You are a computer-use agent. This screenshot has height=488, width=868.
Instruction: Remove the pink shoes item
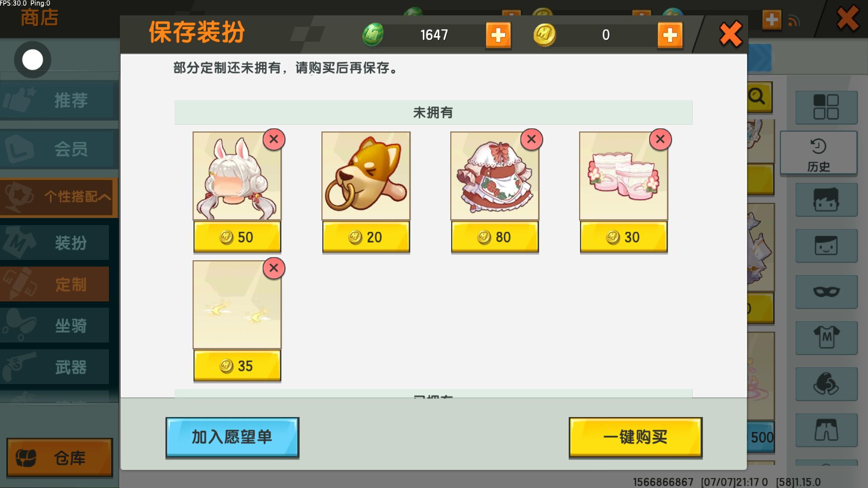660,140
